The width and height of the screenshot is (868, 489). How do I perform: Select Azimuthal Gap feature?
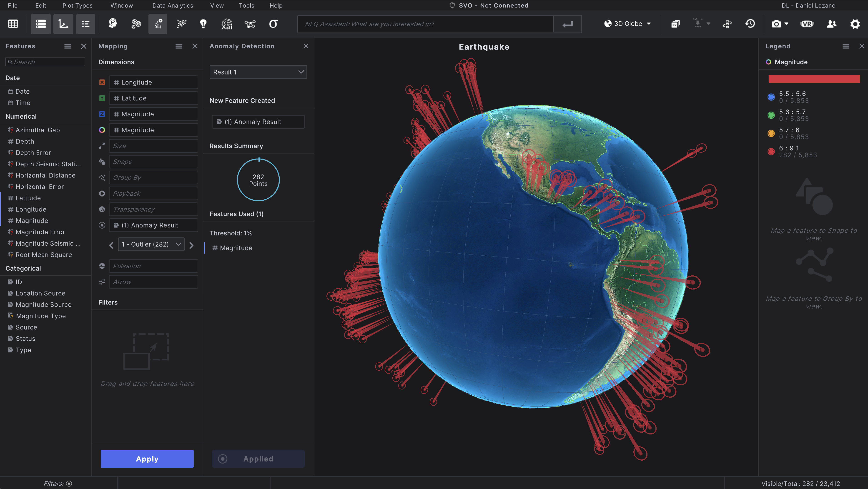pyautogui.click(x=38, y=130)
